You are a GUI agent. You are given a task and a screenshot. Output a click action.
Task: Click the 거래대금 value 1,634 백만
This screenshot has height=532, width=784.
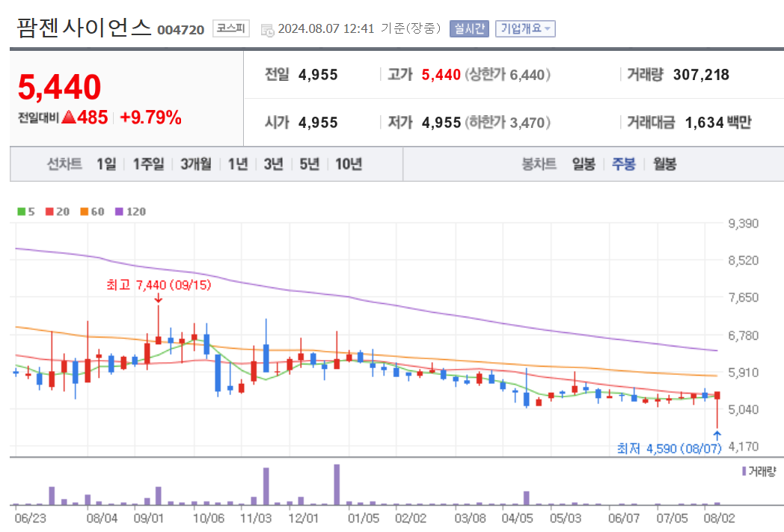coord(718,123)
